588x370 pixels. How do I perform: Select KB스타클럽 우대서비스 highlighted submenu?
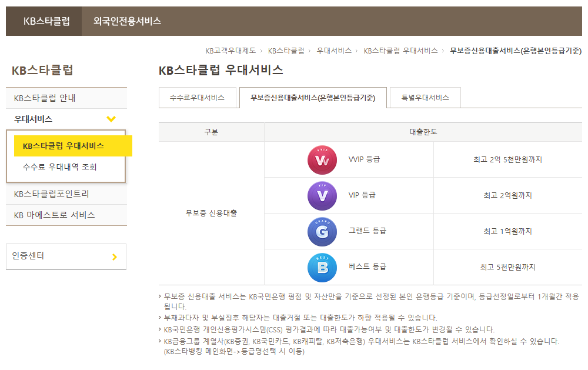[x=73, y=146]
